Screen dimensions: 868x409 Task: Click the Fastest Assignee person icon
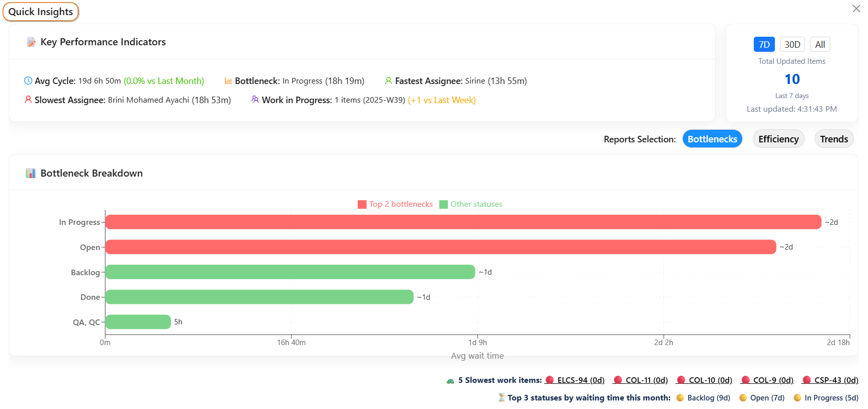pos(388,81)
